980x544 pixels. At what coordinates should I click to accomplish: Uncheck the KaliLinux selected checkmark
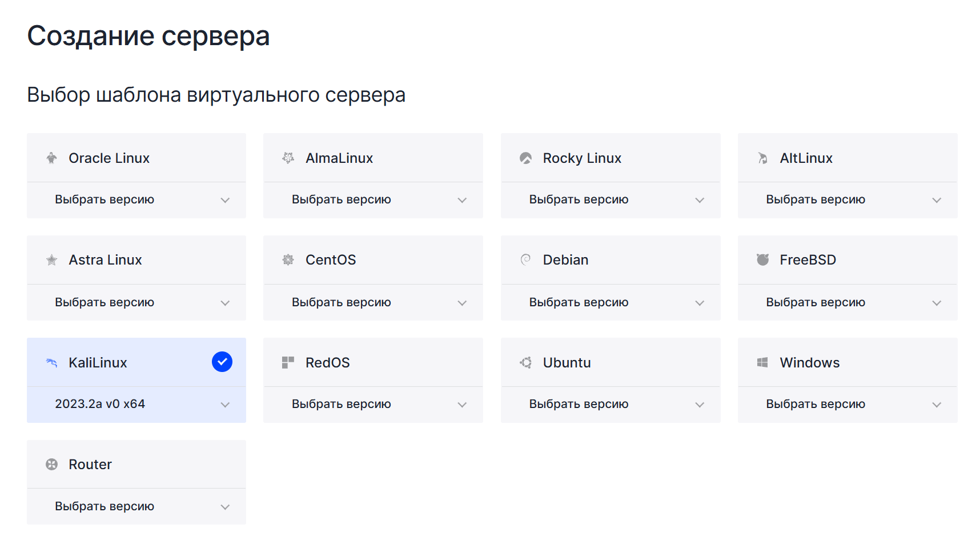(222, 362)
